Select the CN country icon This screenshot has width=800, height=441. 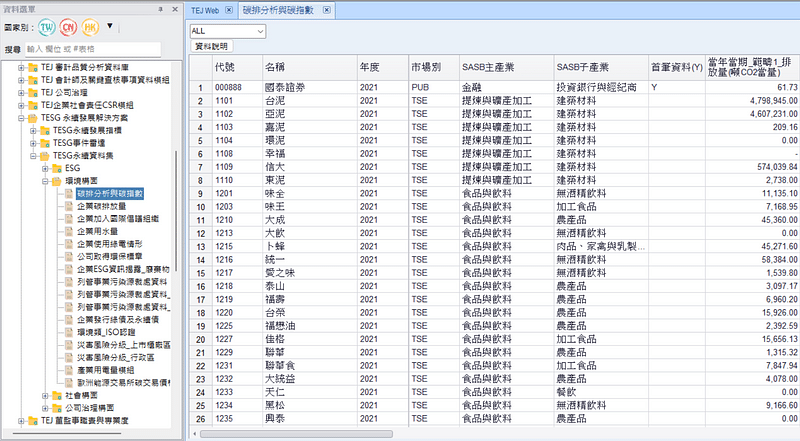(x=68, y=27)
